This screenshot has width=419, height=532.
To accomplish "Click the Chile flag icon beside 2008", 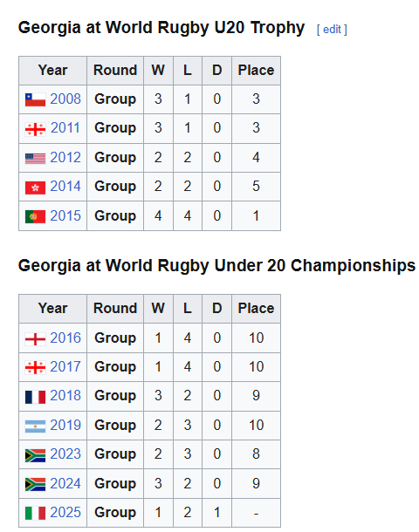I will tap(35, 99).
